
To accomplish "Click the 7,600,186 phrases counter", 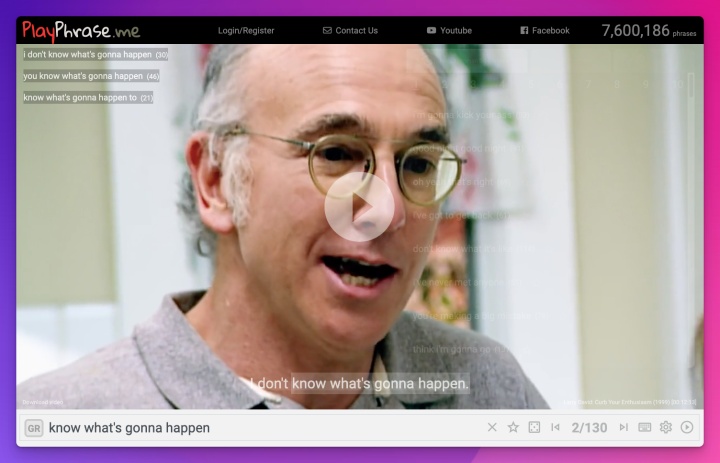I will (649, 31).
